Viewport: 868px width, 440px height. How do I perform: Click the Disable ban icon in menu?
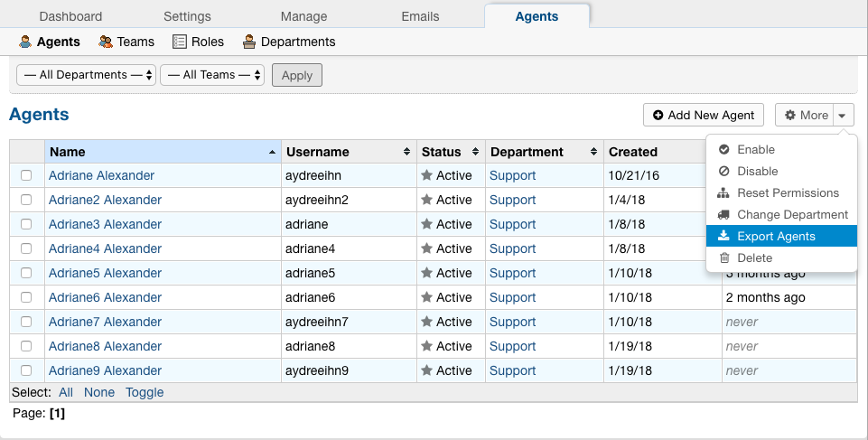click(723, 171)
